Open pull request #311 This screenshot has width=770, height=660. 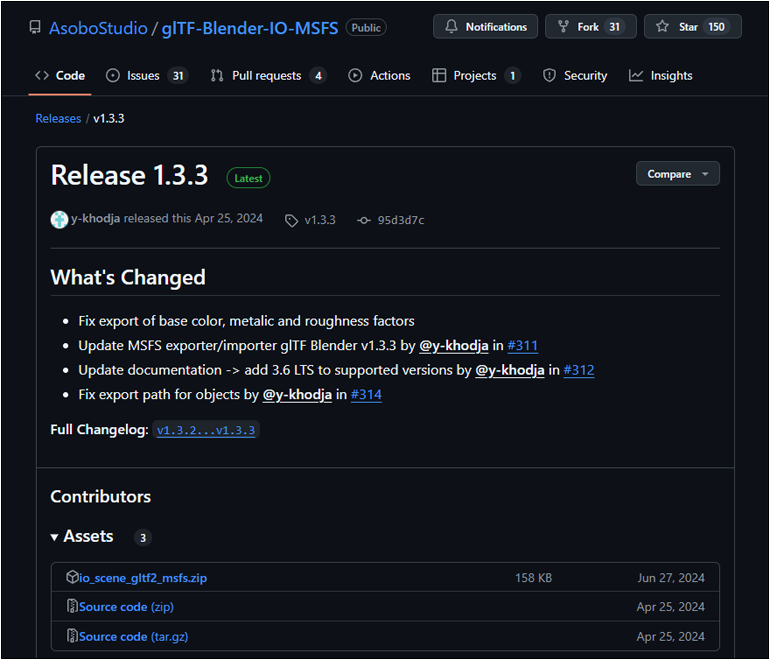point(522,345)
